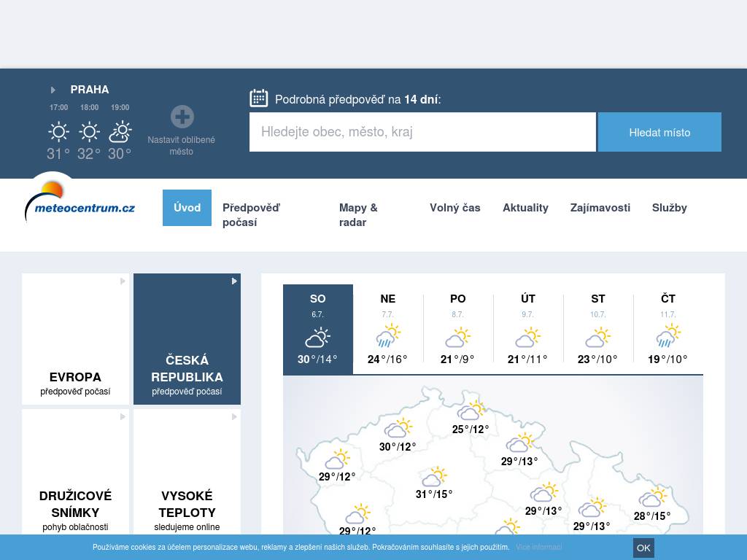The image size is (747, 560).
Task: Expand the PRAHA city arrow
Action: click(53, 90)
